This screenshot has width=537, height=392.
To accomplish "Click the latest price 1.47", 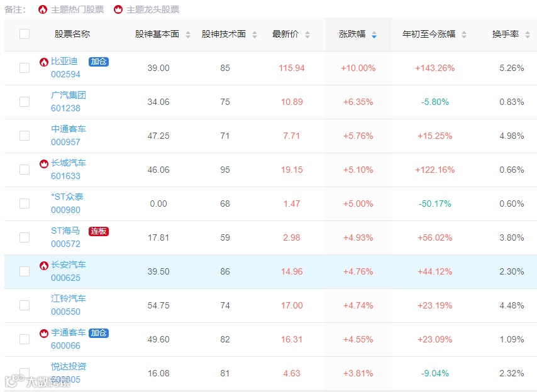I will (x=291, y=204).
